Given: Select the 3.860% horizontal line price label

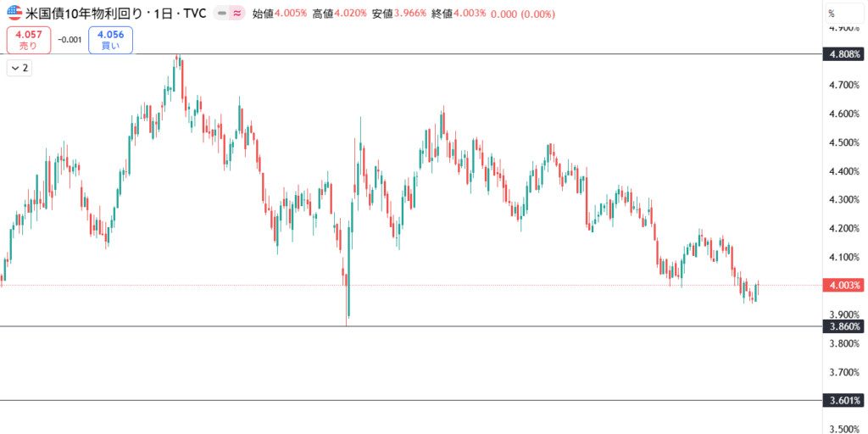Looking at the screenshot, I should [x=843, y=326].
